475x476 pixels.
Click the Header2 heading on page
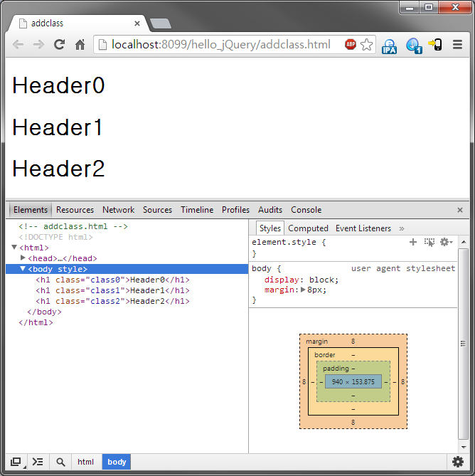[58, 169]
